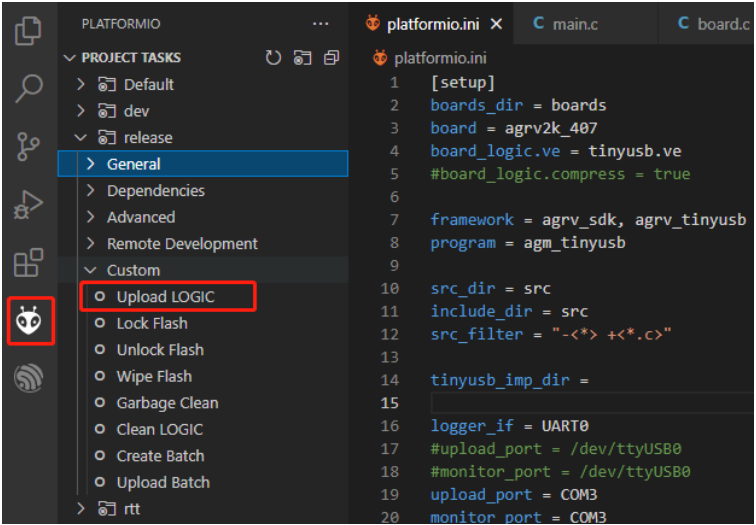Click the src_filter line in editor
756x525 pixels.
coord(551,334)
